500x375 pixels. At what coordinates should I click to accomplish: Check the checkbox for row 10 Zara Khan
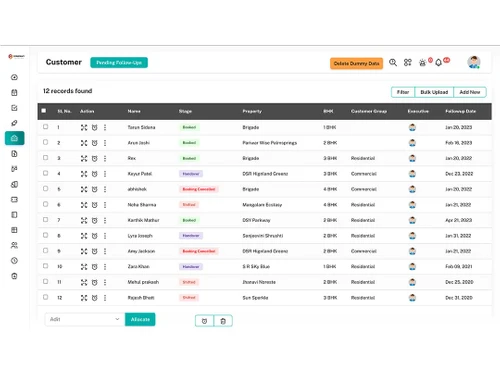(x=45, y=266)
